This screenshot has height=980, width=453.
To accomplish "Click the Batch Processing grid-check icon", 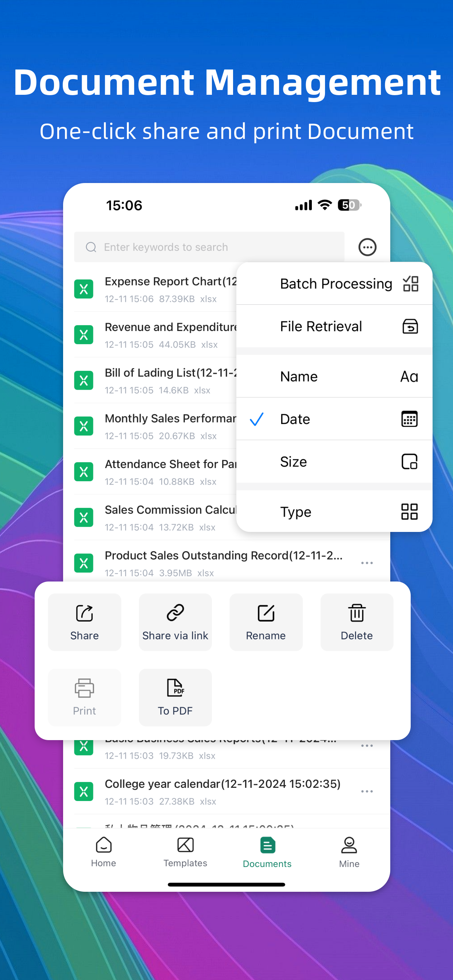I will click(x=410, y=284).
